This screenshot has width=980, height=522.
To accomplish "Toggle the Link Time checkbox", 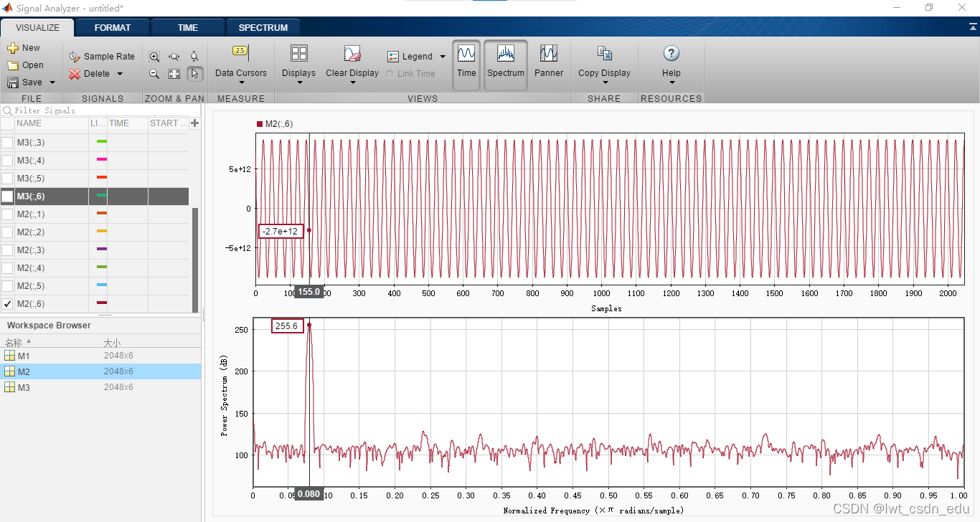I will [x=390, y=74].
